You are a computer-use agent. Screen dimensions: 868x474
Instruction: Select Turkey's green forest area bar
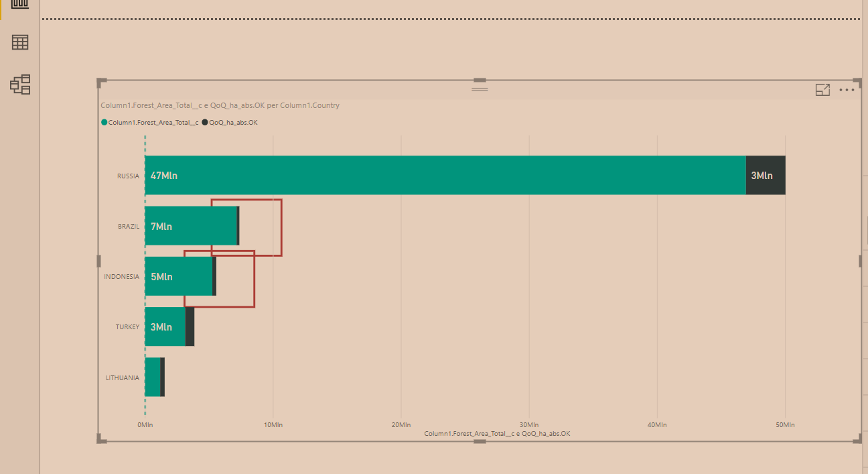point(165,327)
